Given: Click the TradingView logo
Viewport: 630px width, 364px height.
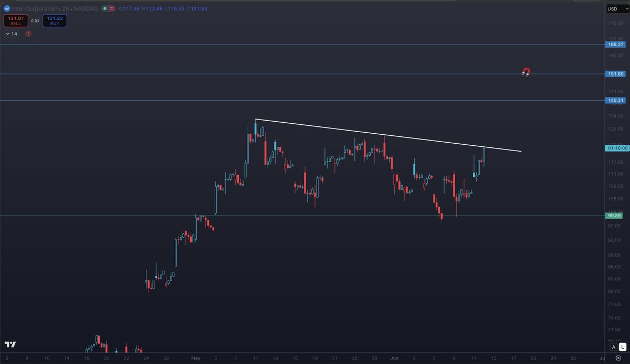Looking at the screenshot, I should (10, 345).
